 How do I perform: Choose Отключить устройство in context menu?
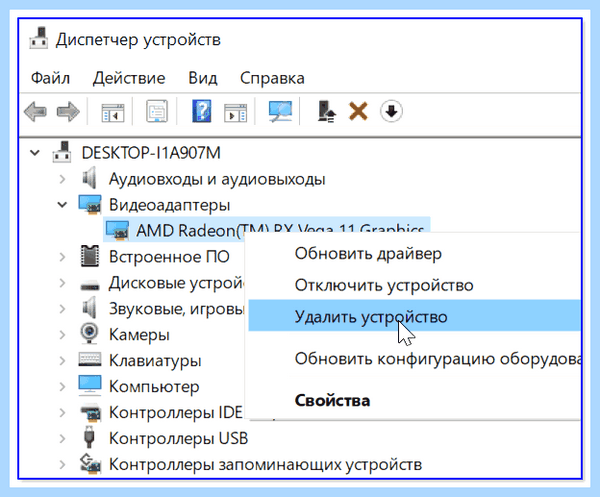(x=415, y=285)
